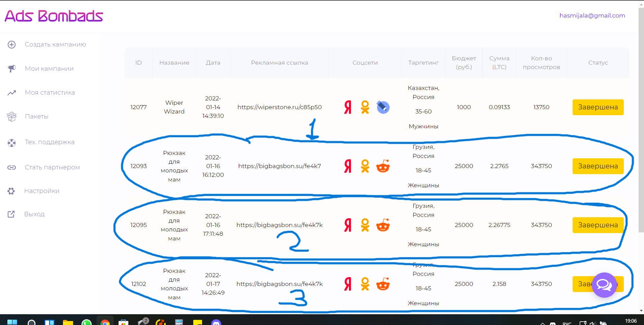Screen dimensions: 644x325
Task: Click the chain-link icon for Стать партнером
Action: click(x=12, y=167)
